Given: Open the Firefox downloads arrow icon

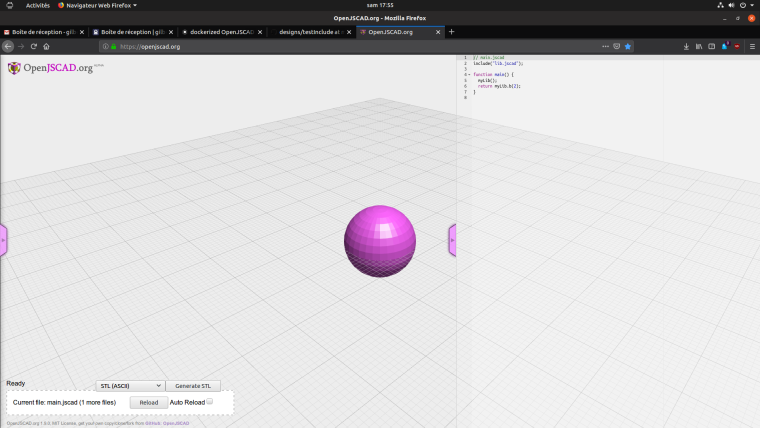Looking at the screenshot, I should coord(686,47).
